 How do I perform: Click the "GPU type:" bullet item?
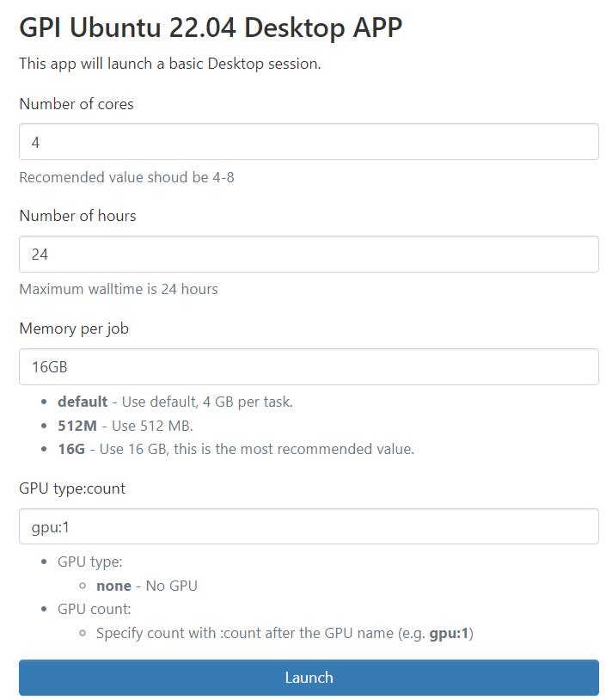(x=90, y=562)
